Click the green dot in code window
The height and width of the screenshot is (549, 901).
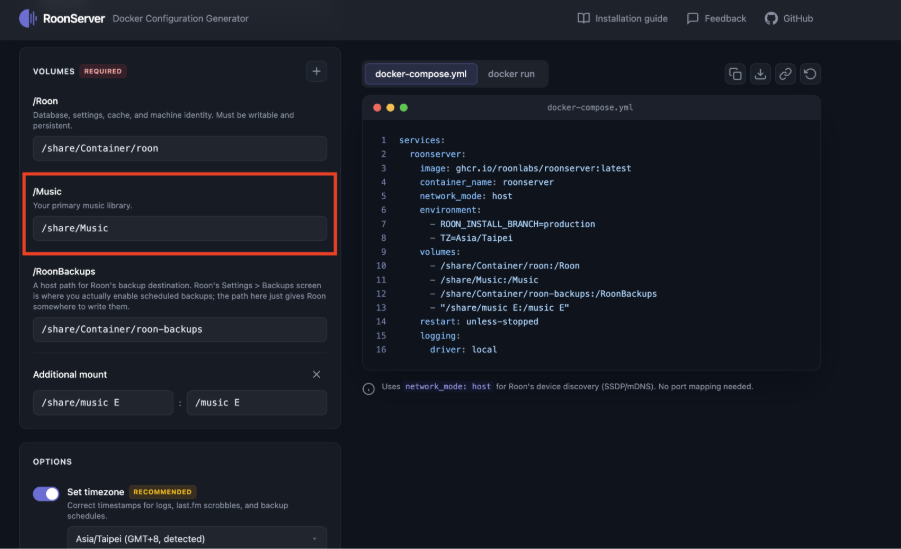click(403, 108)
